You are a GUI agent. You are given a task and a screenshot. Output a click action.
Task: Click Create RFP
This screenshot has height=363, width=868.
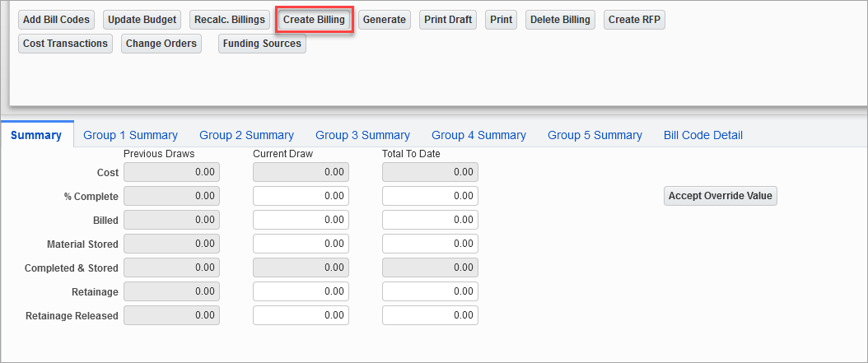click(x=634, y=20)
